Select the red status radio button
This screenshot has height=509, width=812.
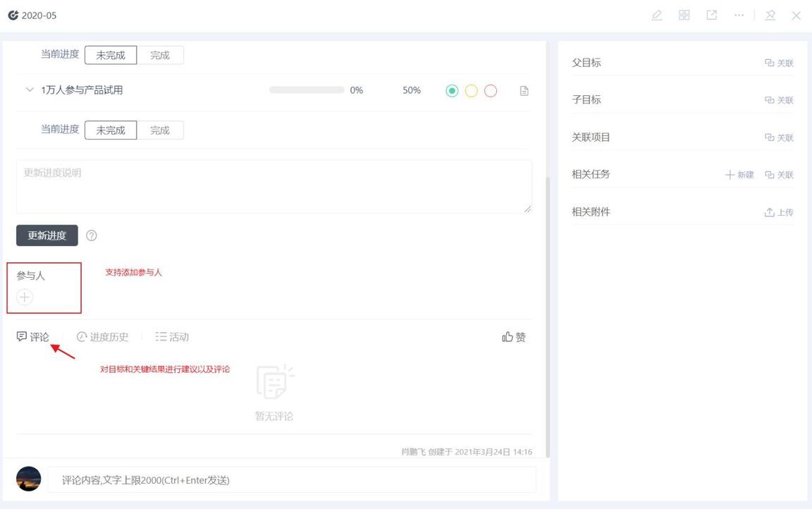pyautogui.click(x=491, y=91)
